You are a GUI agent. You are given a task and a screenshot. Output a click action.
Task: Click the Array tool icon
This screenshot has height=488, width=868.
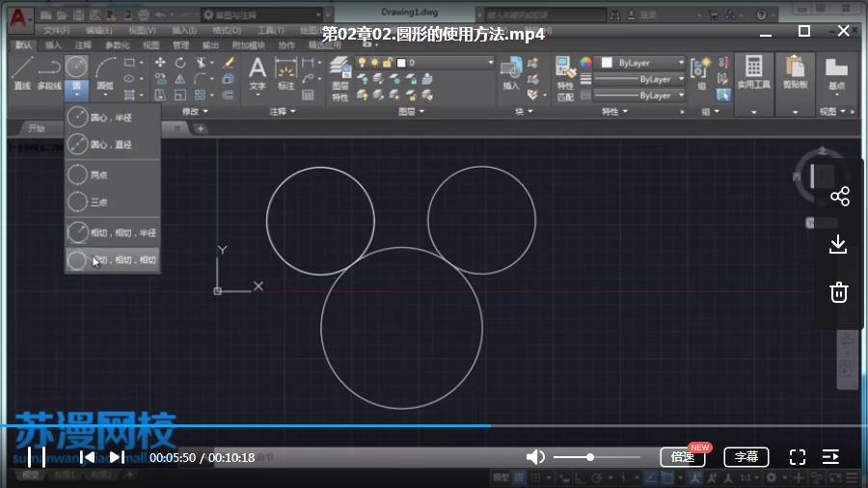pyautogui.click(x=201, y=95)
